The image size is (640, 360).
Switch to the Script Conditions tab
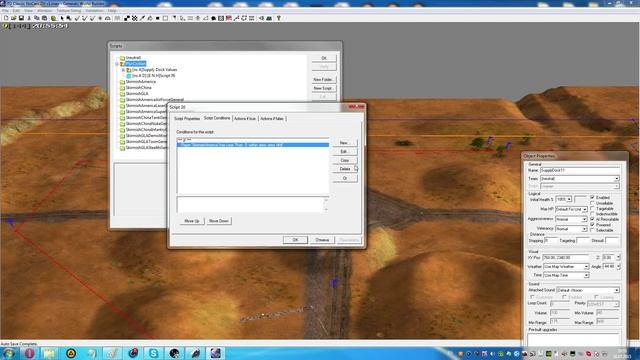coord(217,118)
